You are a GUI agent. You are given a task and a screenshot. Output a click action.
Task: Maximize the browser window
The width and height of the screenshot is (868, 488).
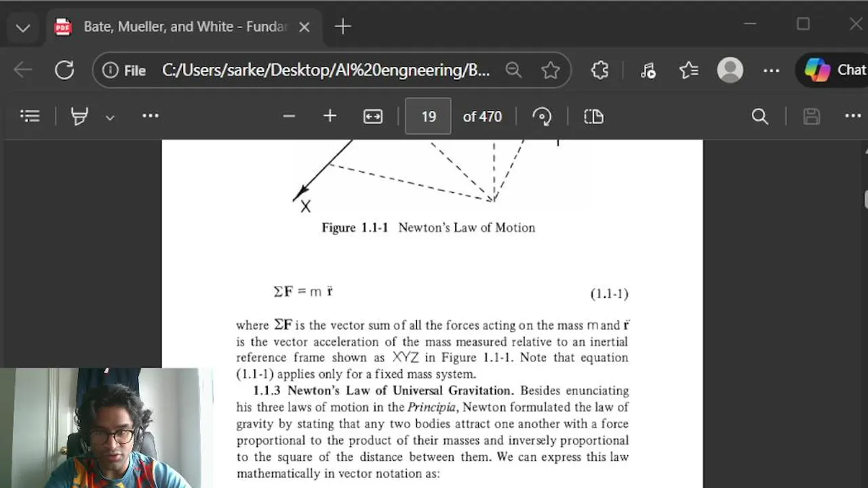point(804,24)
